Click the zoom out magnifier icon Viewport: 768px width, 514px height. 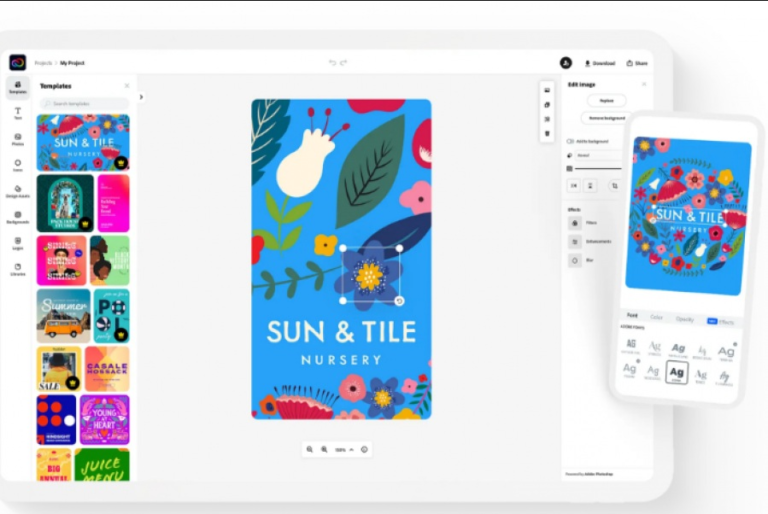[310, 450]
